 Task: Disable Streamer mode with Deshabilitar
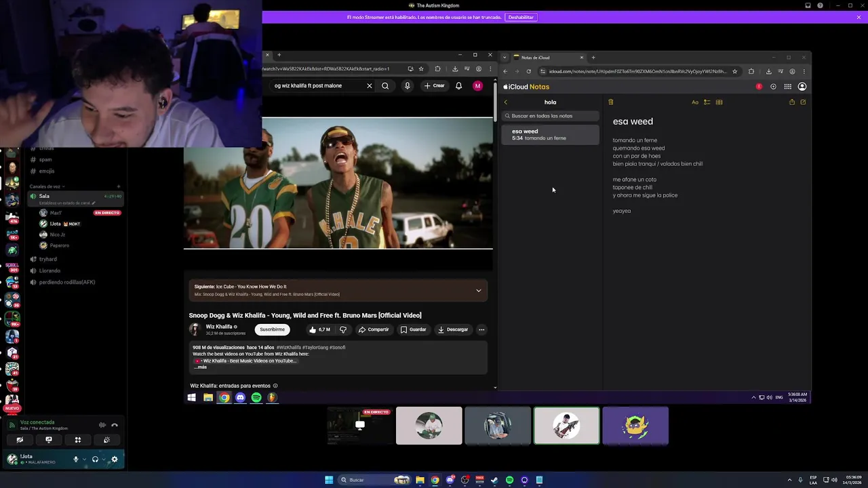point(521,17)
